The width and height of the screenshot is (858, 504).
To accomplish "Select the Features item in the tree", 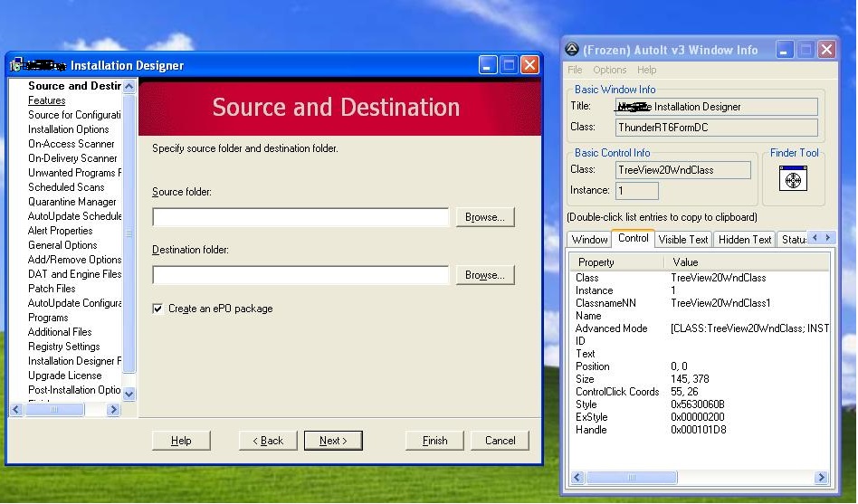I will [x=47, y=100].
